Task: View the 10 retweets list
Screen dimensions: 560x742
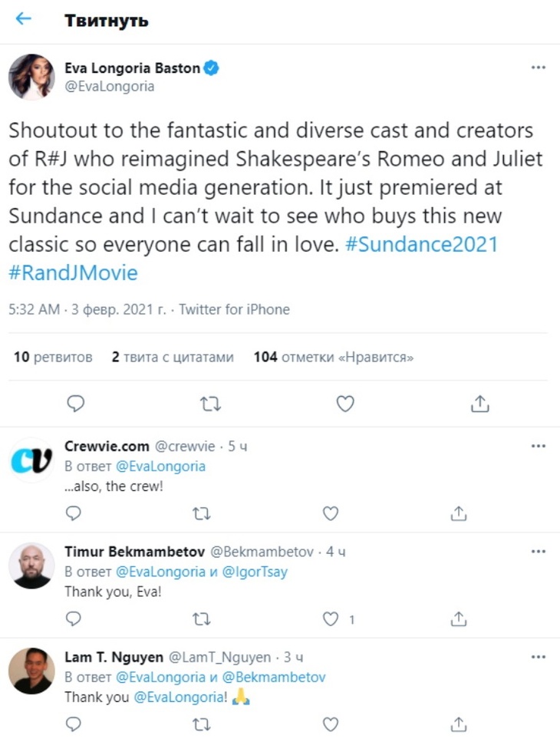Action: point(53,357)
